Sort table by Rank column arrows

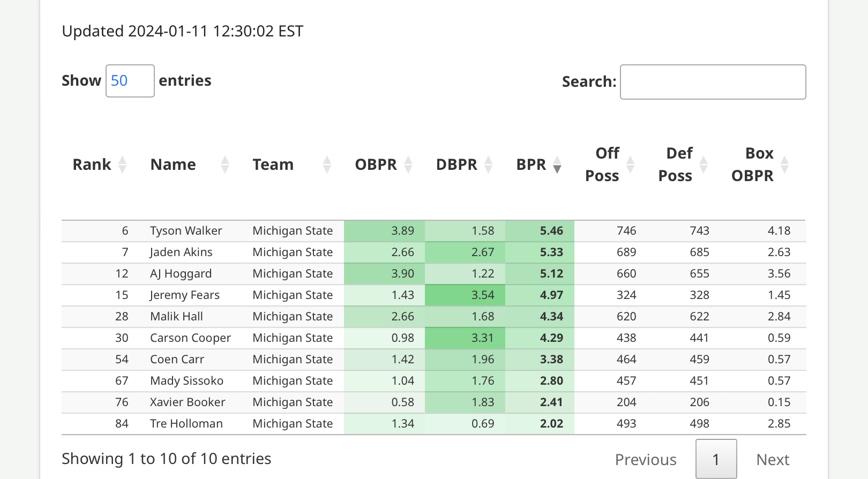click(x=122, y=164)
